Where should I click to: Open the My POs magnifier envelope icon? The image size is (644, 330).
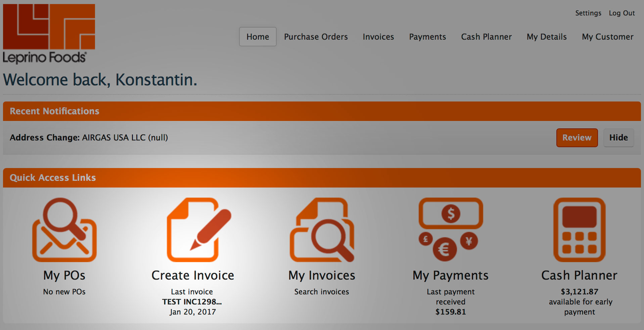pyautogui.click(x=64, y=230)
